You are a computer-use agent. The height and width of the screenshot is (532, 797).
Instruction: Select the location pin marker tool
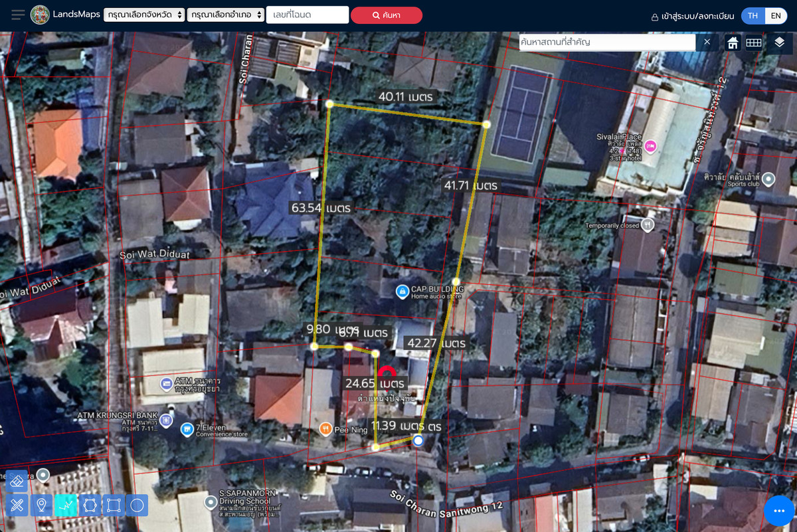[41, 505]
